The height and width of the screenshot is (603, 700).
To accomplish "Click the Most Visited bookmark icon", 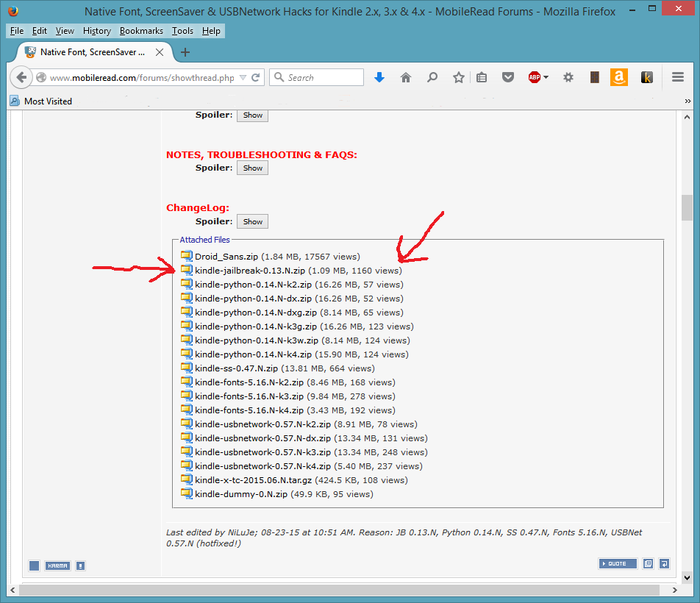I will point(15,101).
